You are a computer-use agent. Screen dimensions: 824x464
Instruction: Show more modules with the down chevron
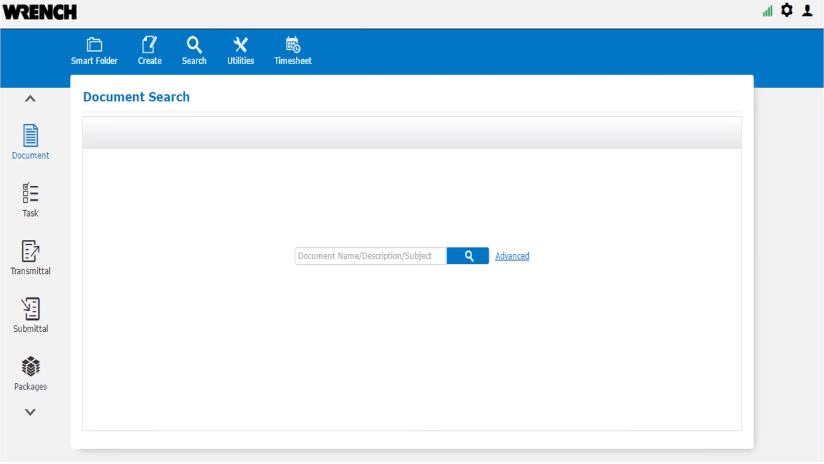pyautogui.click(x=30, y=412)
